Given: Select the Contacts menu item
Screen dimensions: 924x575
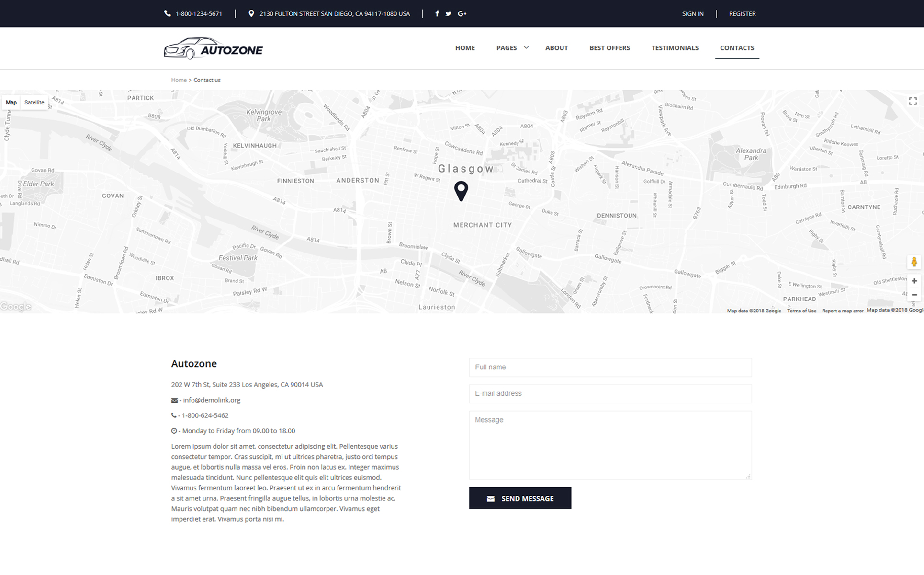Looking at the screenshot, I should [737, 48].
